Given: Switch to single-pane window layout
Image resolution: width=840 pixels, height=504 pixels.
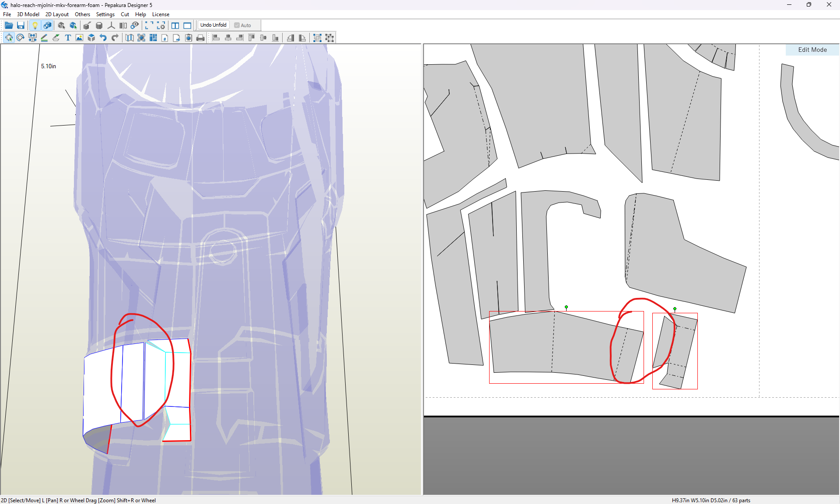Looking at the screenshot, I should (x=187, y=25).
